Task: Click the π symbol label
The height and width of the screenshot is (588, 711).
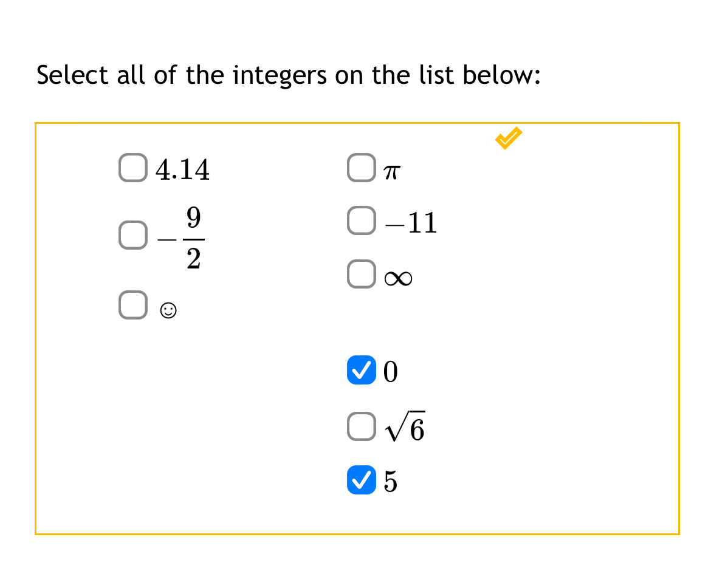Action: 393,170
